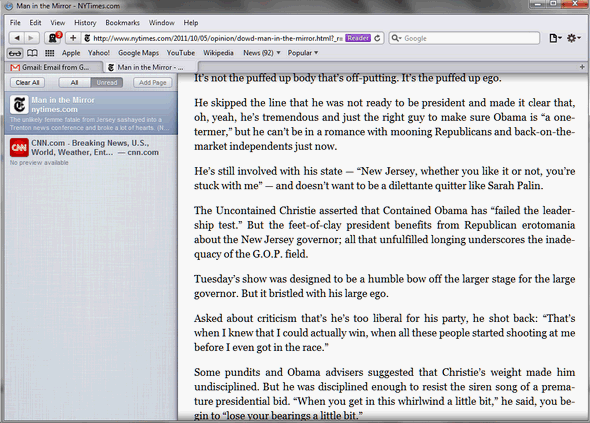
Task: Toggle Reading List glasses icon
Action: (15, 53)
